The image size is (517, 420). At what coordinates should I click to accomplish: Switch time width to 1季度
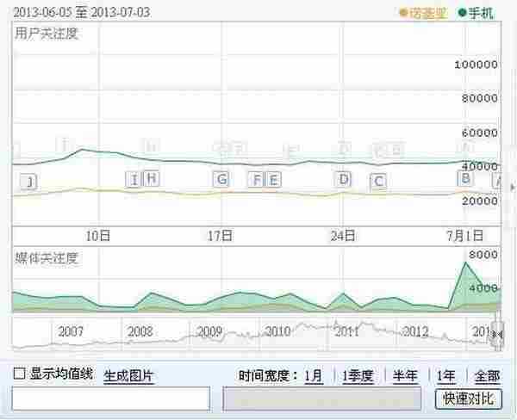pyautogui.click(x=358, y=375)
